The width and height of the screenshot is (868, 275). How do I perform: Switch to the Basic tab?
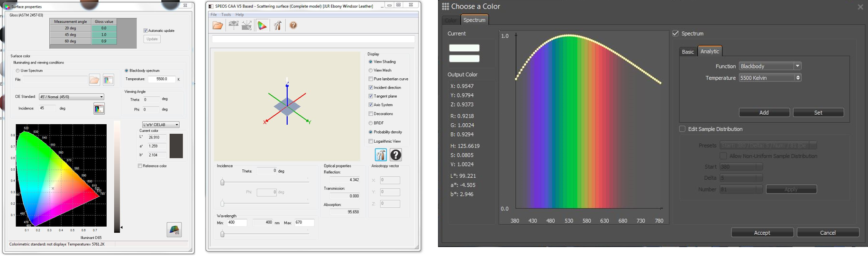(688, 52)
